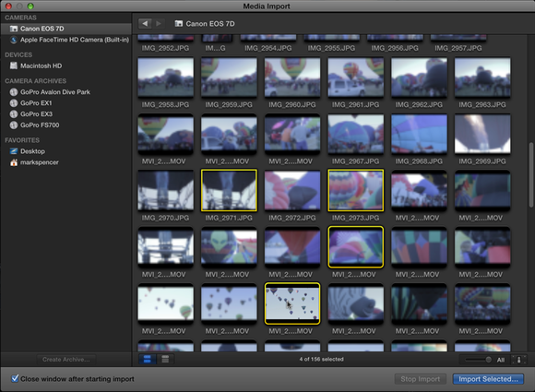Click Import Selected button
535x392 pixels.
tap(488, 379)
